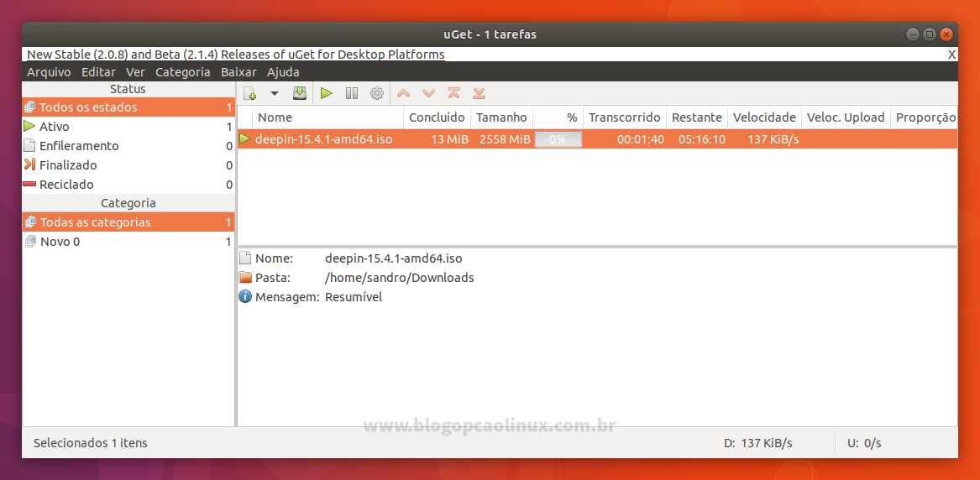Image resolution: width=980 pixels, height=480 pixels.
Task: Click the 13 MiB completed cell
Action: click(449, 139)
